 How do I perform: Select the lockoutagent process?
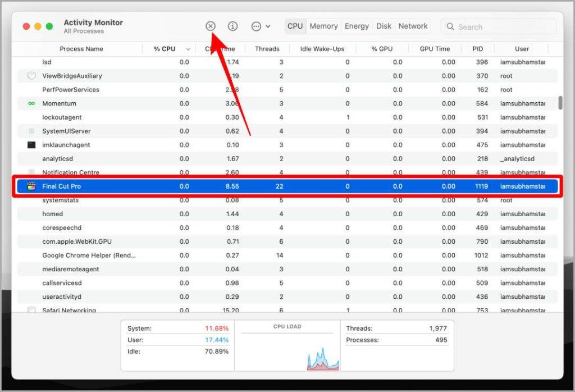(62, 117)
